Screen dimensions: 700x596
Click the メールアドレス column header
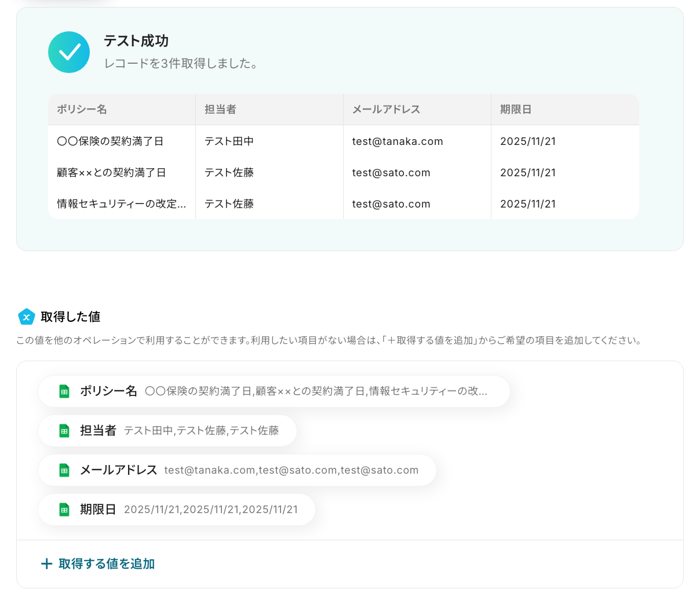[417, 110]
